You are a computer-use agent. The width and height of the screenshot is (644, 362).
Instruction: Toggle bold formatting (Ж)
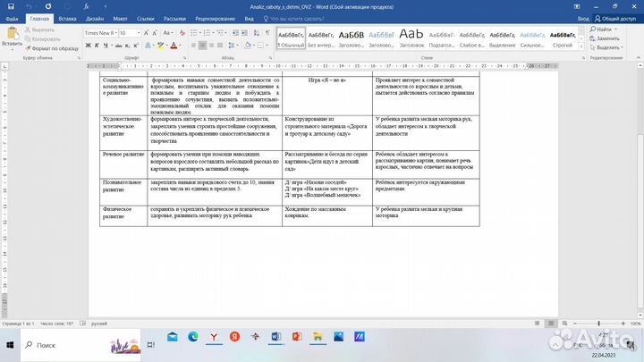[x=87, y=46]
